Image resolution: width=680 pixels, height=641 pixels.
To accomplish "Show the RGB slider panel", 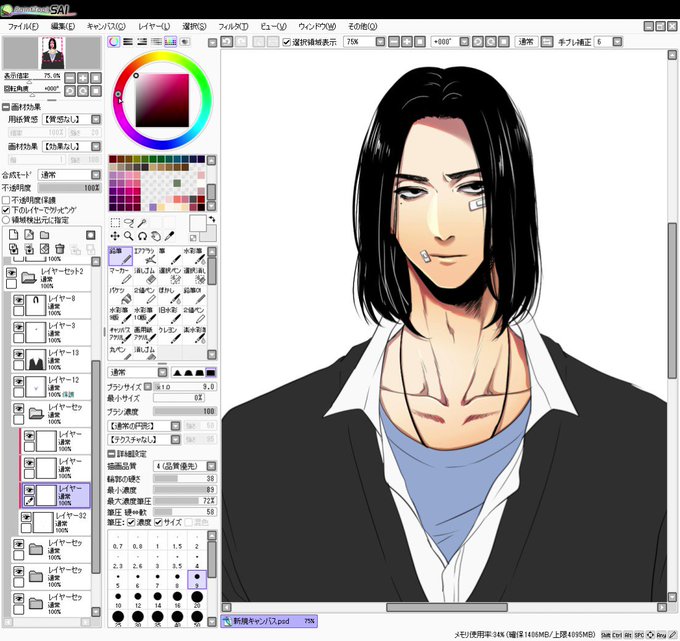I will pyautogui.click(x=128, y=42).
